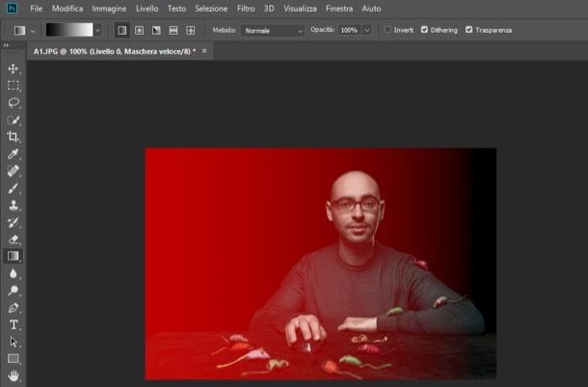Close the A1.JPG document tab
Image resolution: width=588 pixels, height=387 pixels.
click(204, 51)
